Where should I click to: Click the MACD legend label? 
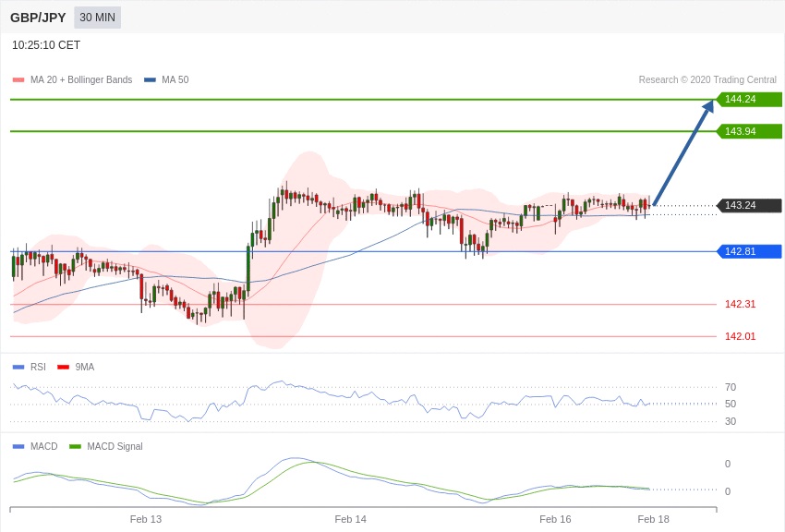(43, 446)
